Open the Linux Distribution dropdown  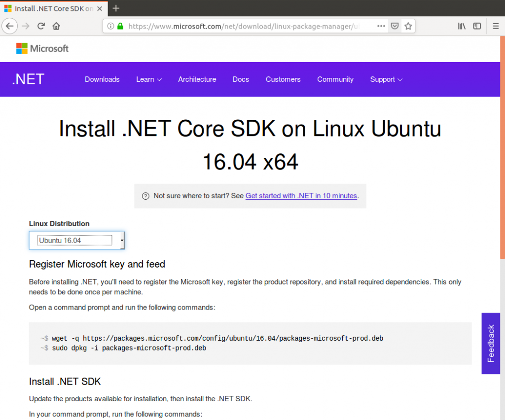(77, 241)
